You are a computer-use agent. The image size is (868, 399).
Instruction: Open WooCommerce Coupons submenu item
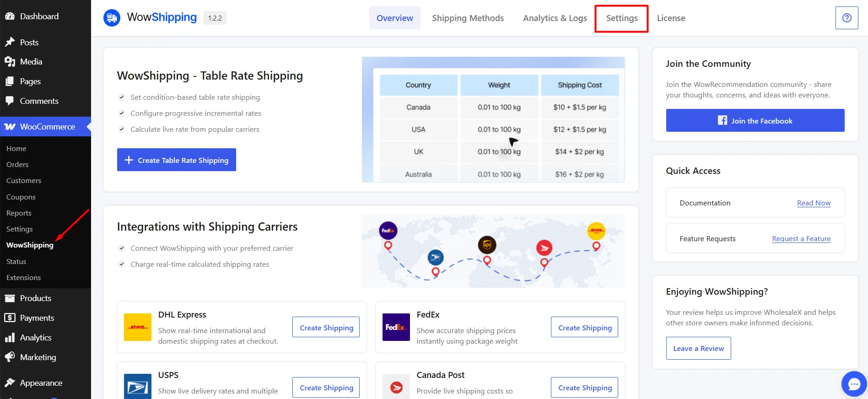click(x=21, y=197)
